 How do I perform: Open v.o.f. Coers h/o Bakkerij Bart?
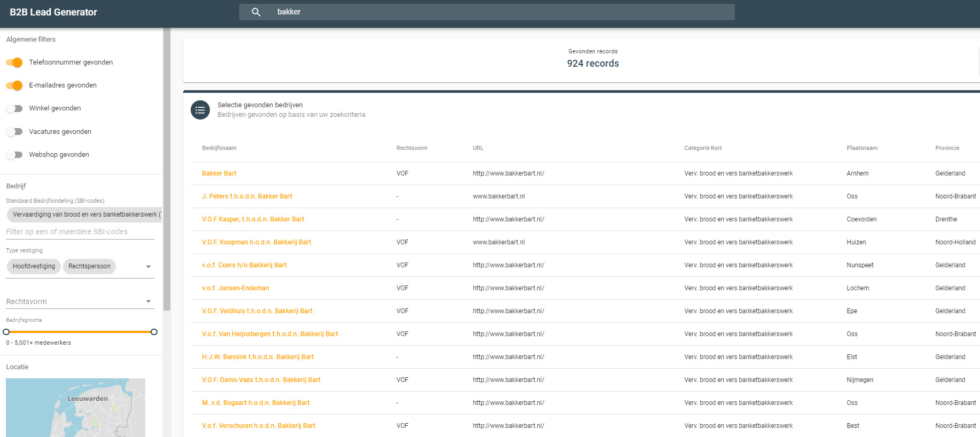[244, 265]
